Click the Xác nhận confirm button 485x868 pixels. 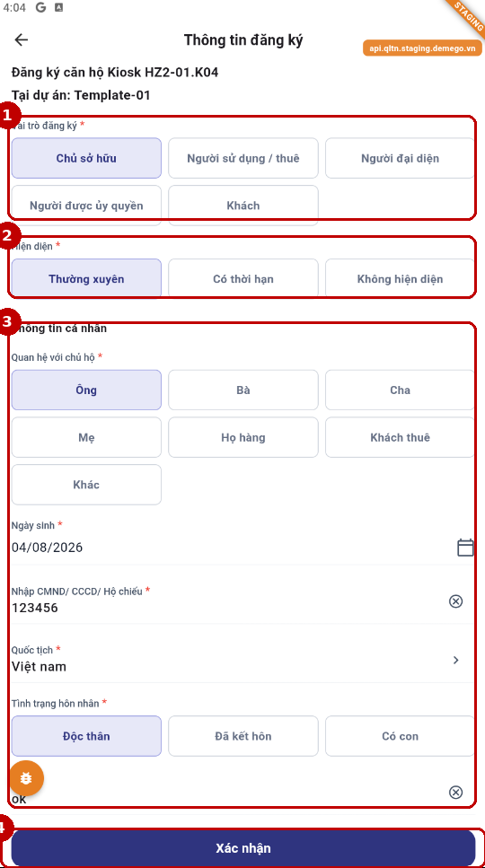point(243,848)
